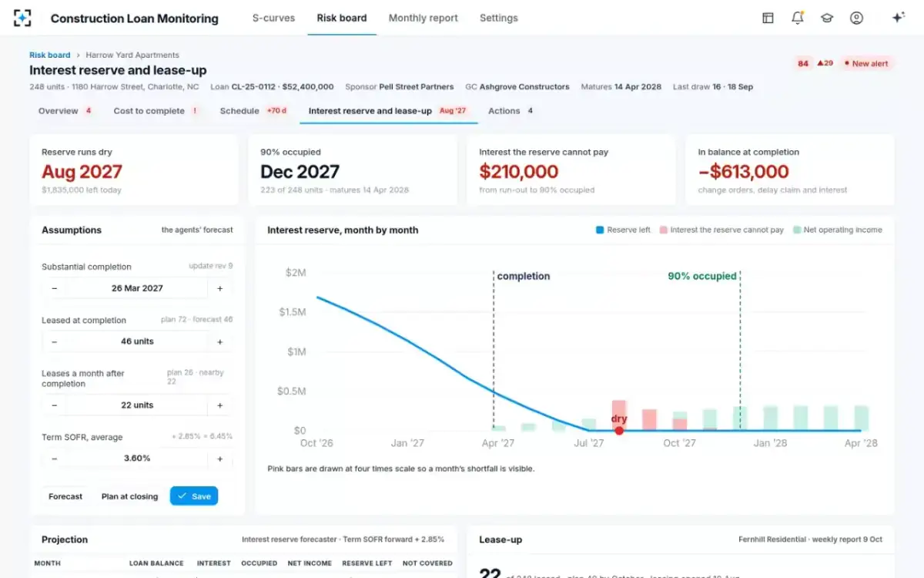Click the Forecast preset button
This screenshot has height=578, width=924.
click(65, 496)
